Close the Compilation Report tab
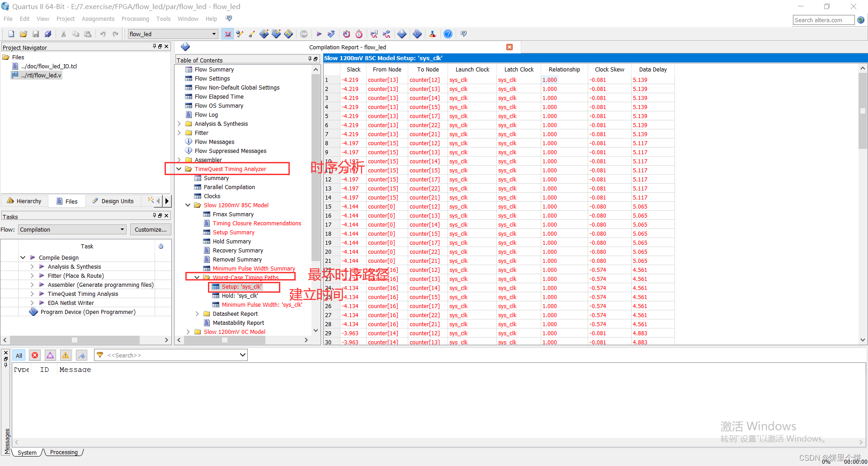This screenshot has width=868, height=466. click(509, 47)
